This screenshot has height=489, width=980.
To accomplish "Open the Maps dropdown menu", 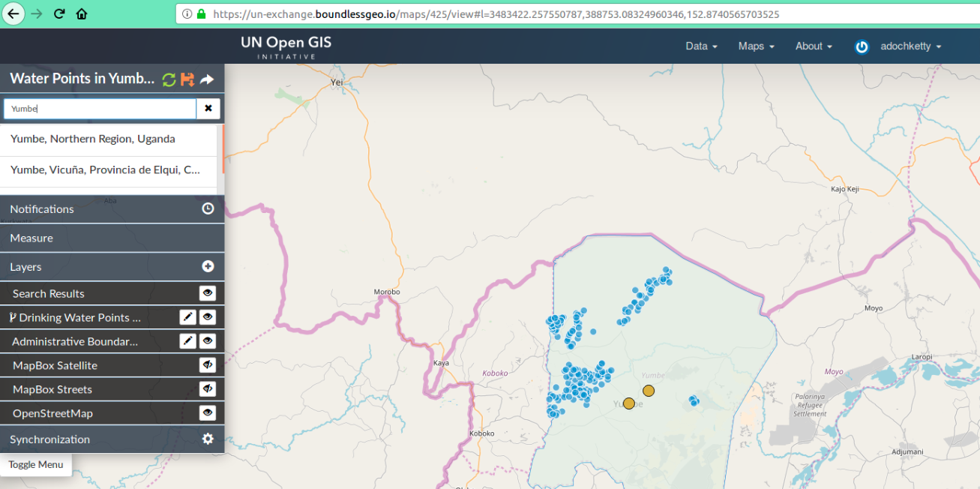I will point(756,46).
